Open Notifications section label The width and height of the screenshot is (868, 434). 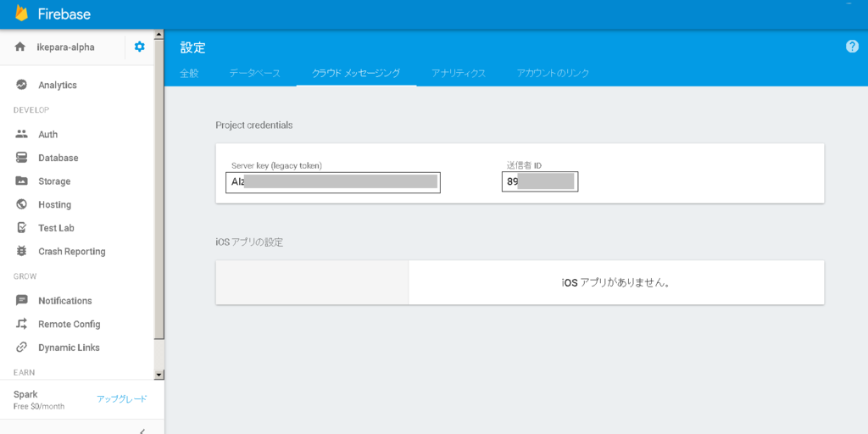64,301
